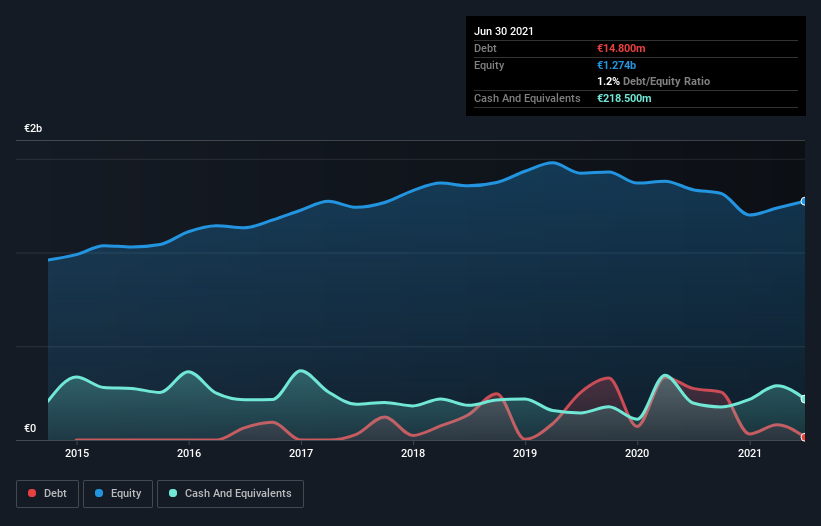Click the blue dot in the Equity legend

pyautogui.click(x=101, y=494)
